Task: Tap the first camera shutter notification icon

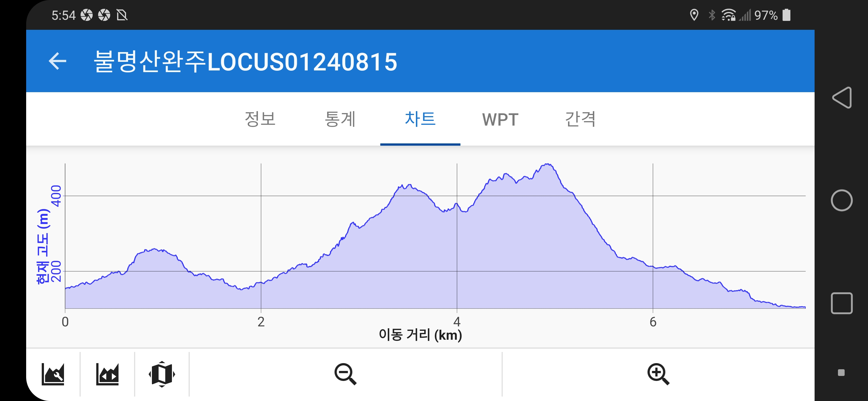Action: pyautogui.click(x=87, y=15)
